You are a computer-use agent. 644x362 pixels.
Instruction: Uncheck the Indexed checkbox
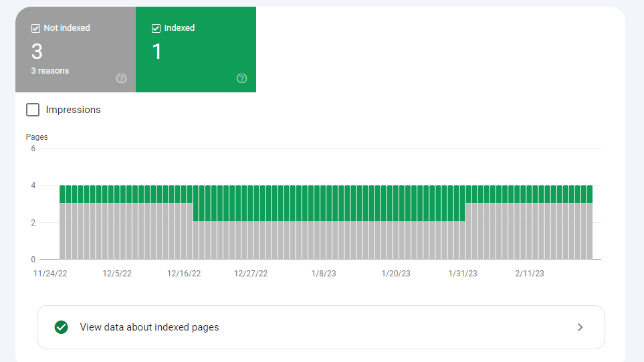(x=156, y=28)
